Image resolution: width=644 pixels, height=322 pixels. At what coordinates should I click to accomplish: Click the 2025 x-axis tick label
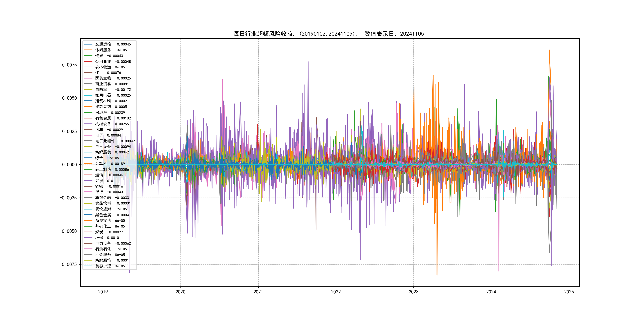click(x=569, y=292)
